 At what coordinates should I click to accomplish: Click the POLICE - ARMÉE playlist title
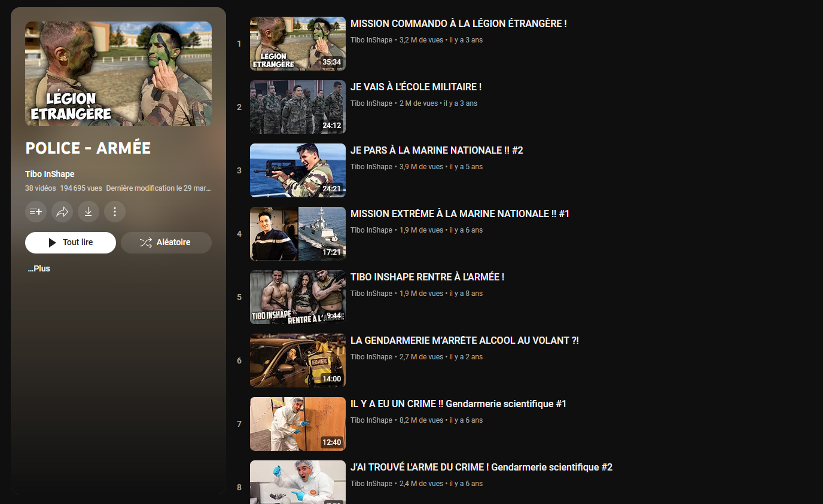[88, 148]
